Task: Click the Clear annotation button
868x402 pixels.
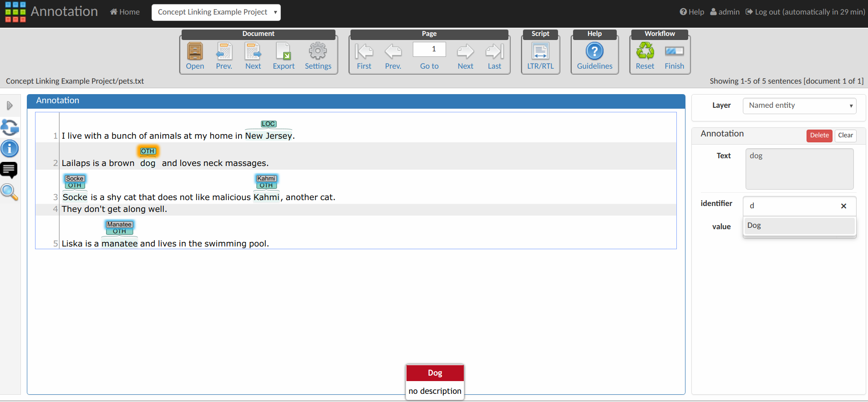Action: point(845,136)
